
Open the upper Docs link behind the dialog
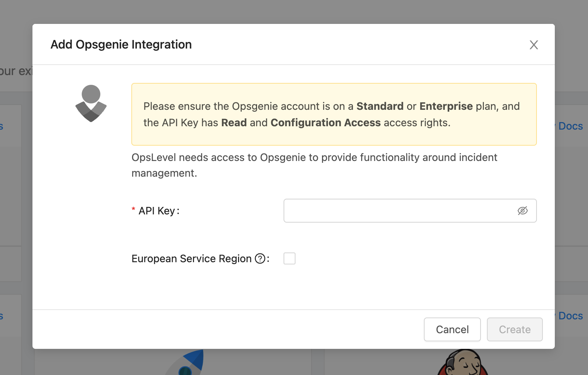click(x=570, y=126)
